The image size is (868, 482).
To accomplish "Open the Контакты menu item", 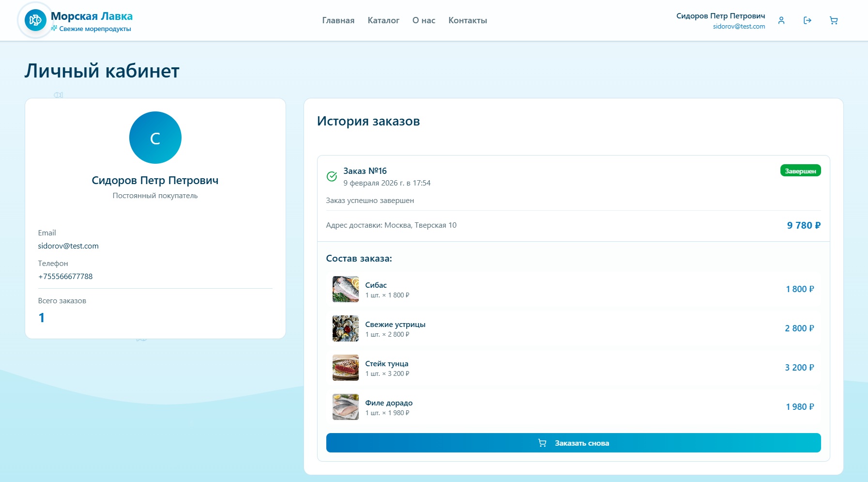I will [x=468, y=20].
